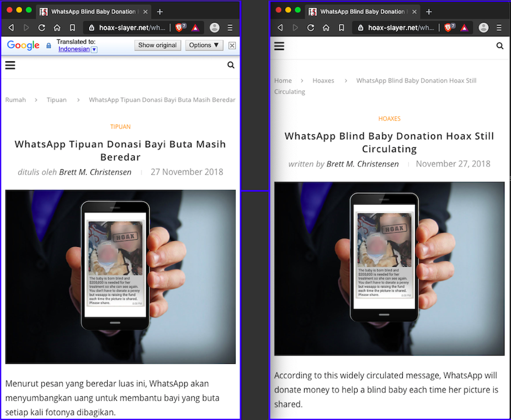Click the red close window button of right window
This screenshot has height=420, width=511.
[278, 10]
